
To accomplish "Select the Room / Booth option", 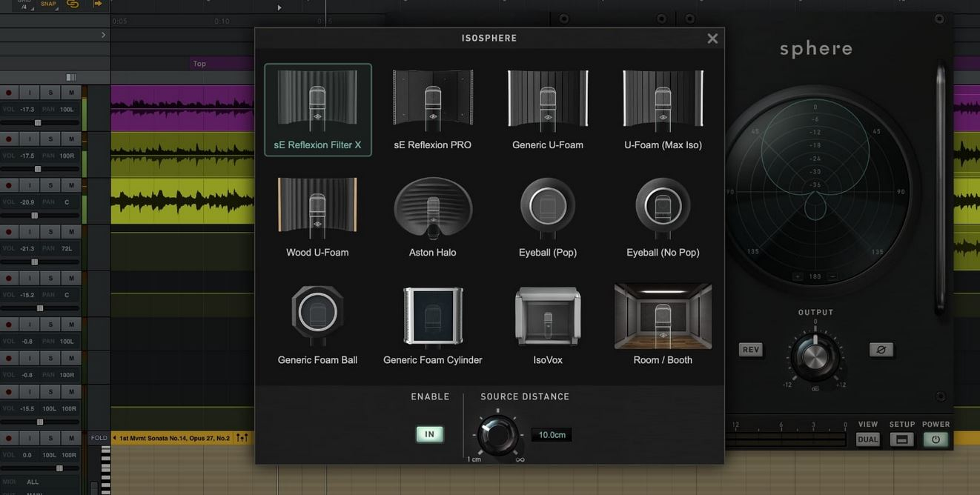I will tap(663, 325).
